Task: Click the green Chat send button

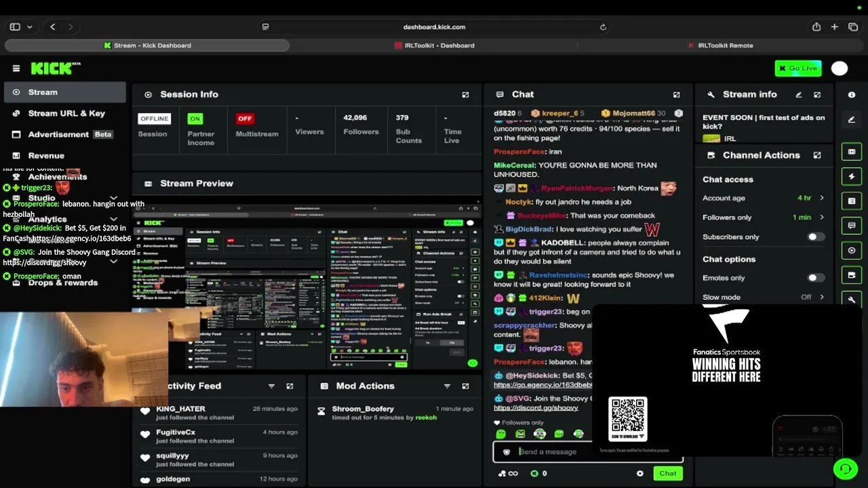Action: [667, 474]
